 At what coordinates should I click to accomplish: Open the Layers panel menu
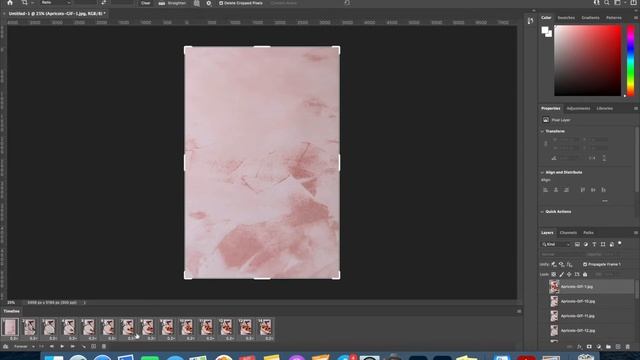click(636, 233)
